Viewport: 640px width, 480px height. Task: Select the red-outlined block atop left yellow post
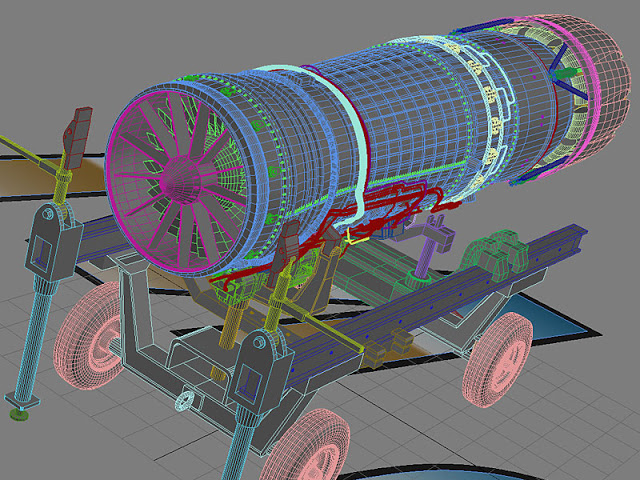(x=77, y=138)
